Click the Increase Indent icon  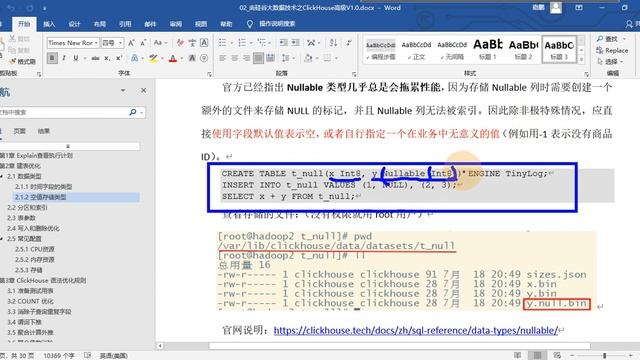(x=296, y=42)
